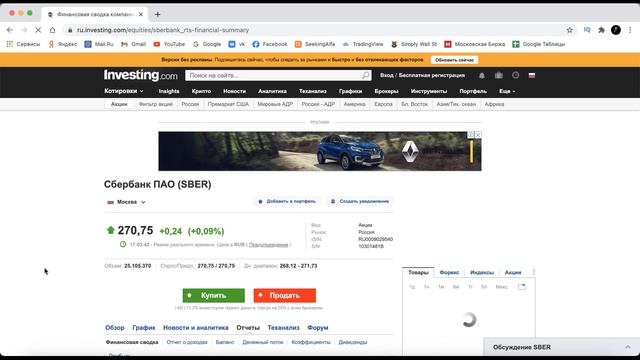Open the Сервисы apps bookmark
640x360 pixels.
(23, 44)
